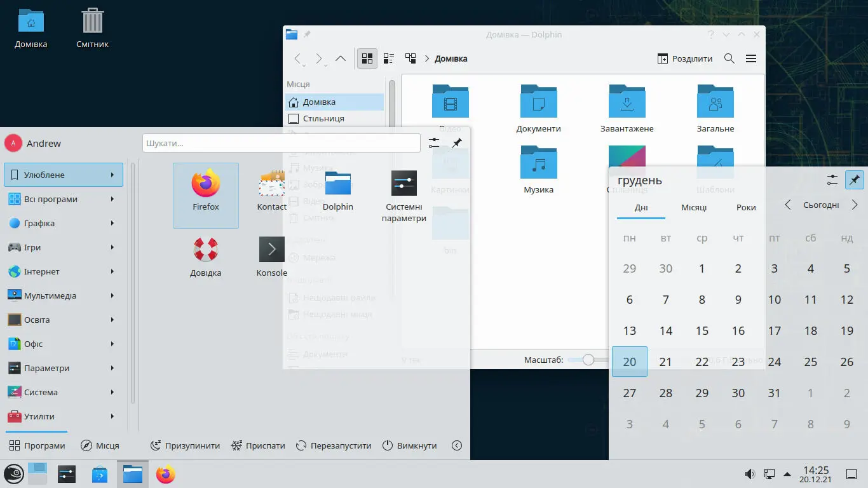868x488 pixels.
Task: Click the Шукати search field
Action: click(281, 143)
